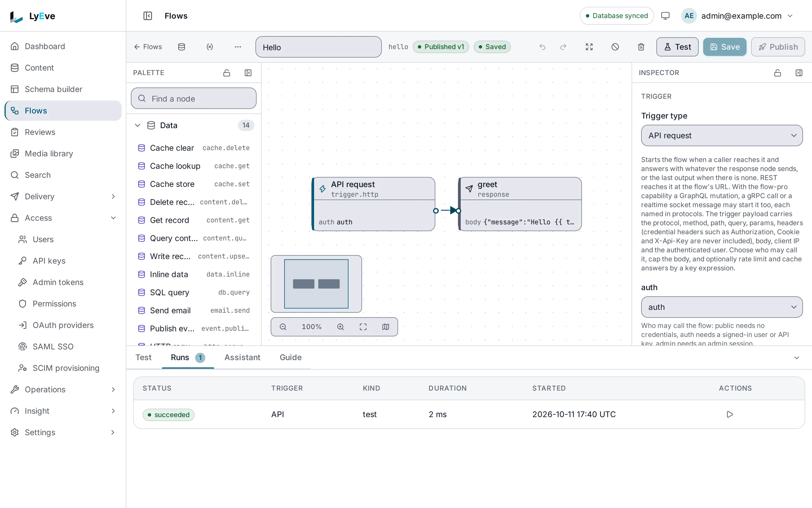Click the Test button in toolbar
This screenshot has width=812, height=508.
[x=677, y=47]
